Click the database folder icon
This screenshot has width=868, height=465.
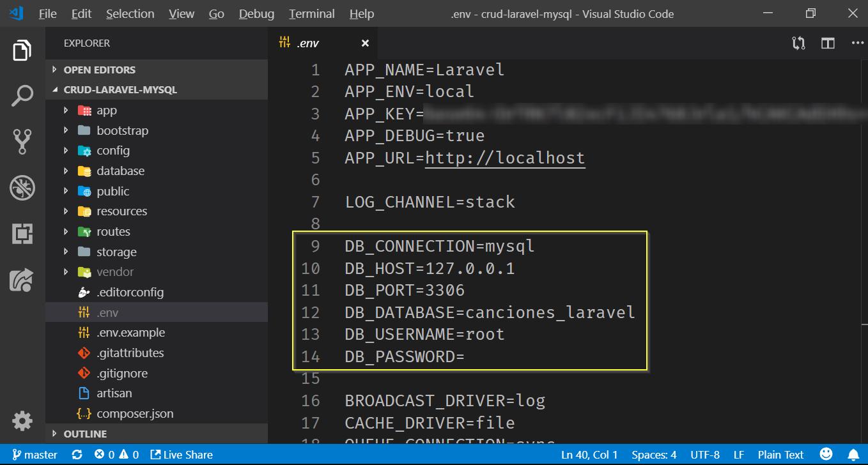[x=84, y=171]
